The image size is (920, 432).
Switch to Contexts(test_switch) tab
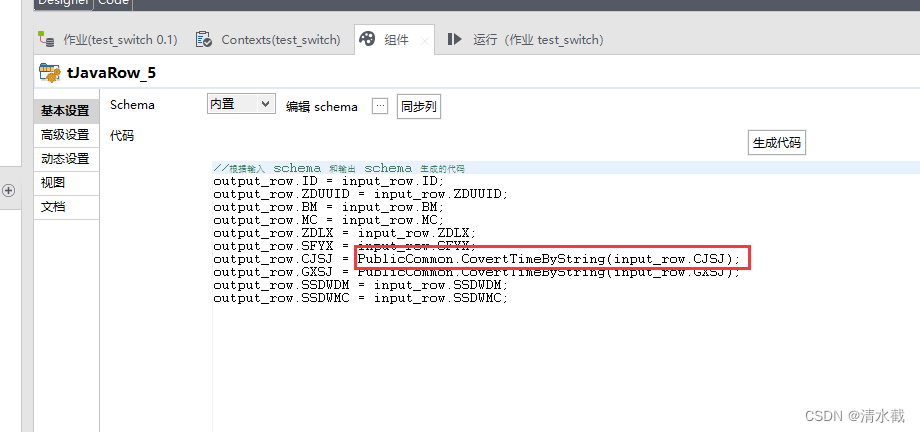pyautogui.click(x=269, y=40)
